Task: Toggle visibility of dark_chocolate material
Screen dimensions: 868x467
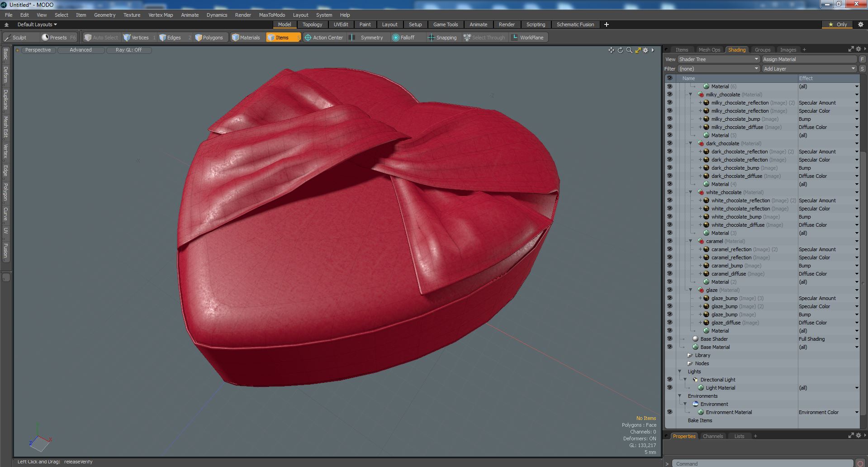Action: click(x=669, y=143)
